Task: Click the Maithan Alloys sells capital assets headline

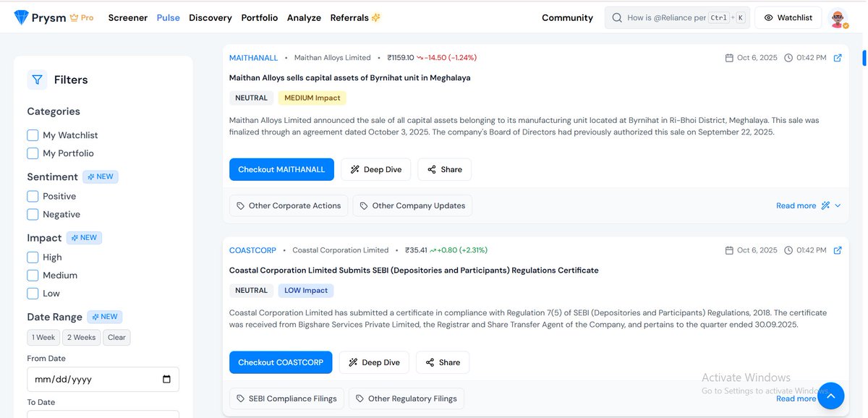Action: coord(349,77)
